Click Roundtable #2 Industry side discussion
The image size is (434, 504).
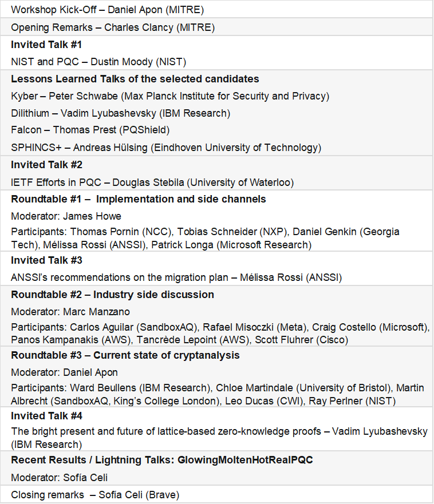(112, 295)
